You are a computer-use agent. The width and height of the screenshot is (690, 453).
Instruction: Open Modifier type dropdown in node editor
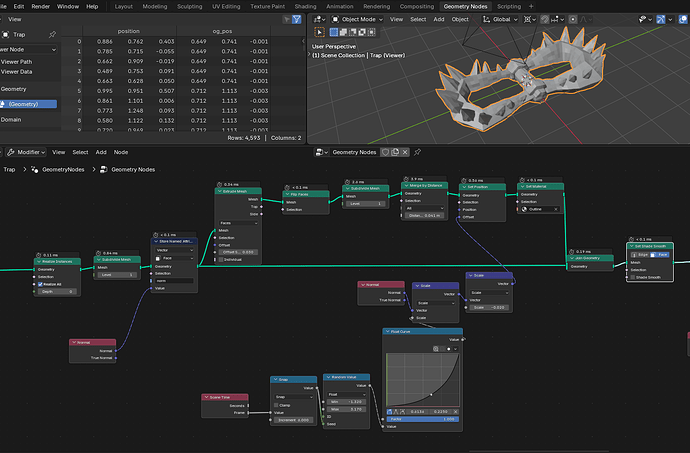(26, 152)
